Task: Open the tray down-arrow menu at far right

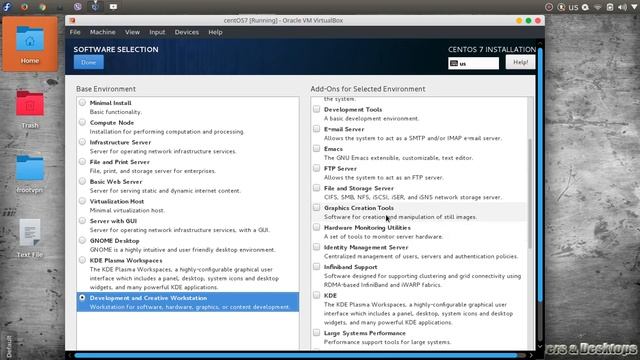Action: 635,7
